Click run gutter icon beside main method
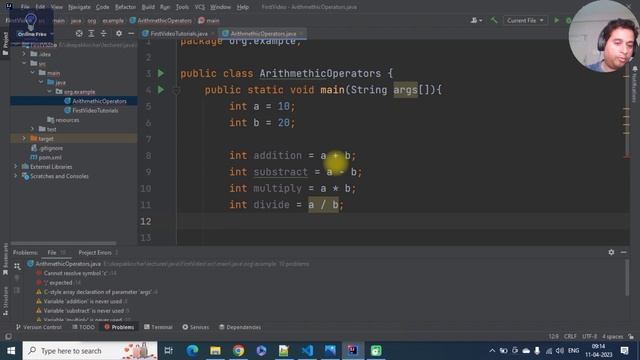640x360 pixels. click(x=161, y=89)
